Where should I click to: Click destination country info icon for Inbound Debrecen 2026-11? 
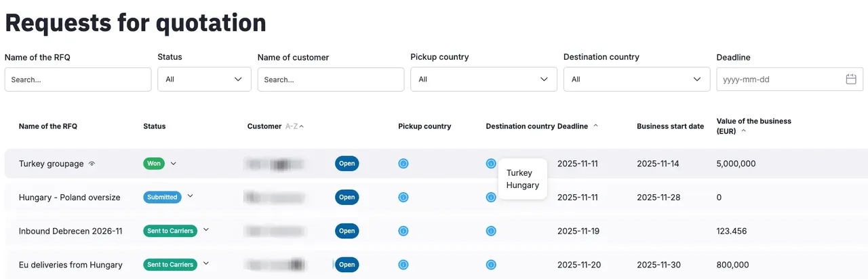click(491, 231)
